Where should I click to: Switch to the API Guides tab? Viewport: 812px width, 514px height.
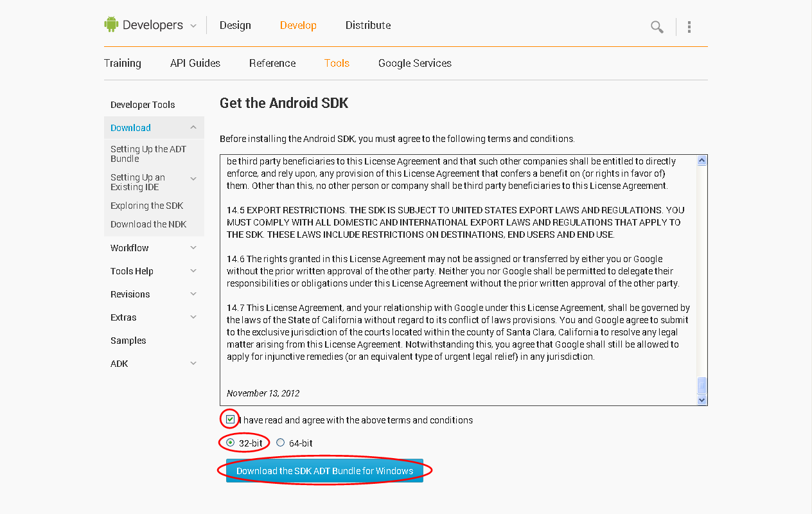[195, 63]
